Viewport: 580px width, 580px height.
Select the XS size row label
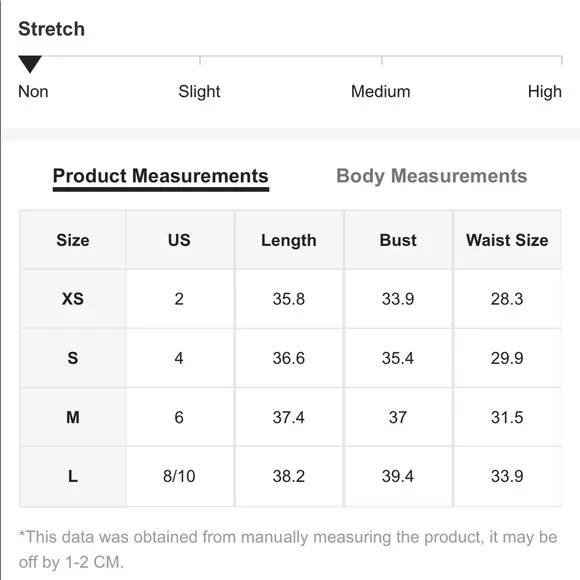(x=73, y=299)
